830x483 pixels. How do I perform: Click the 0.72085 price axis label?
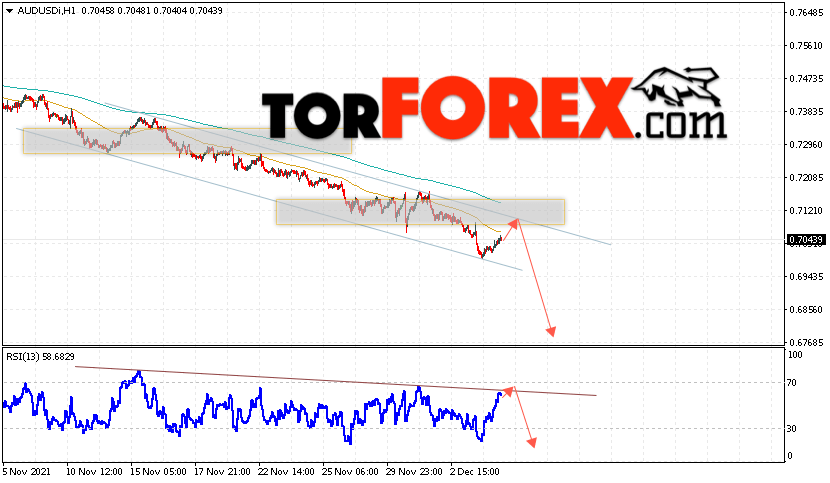pos(806,177)
